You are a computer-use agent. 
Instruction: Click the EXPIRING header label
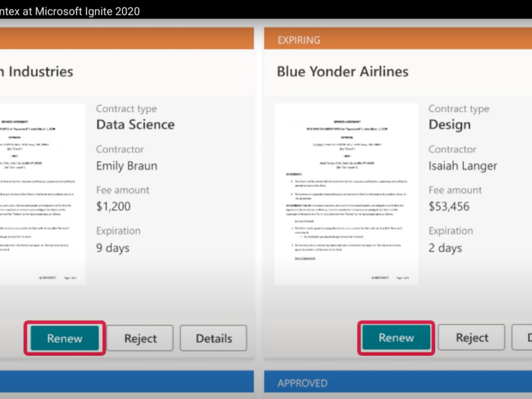pyautogui.click(x=299, y=40)
